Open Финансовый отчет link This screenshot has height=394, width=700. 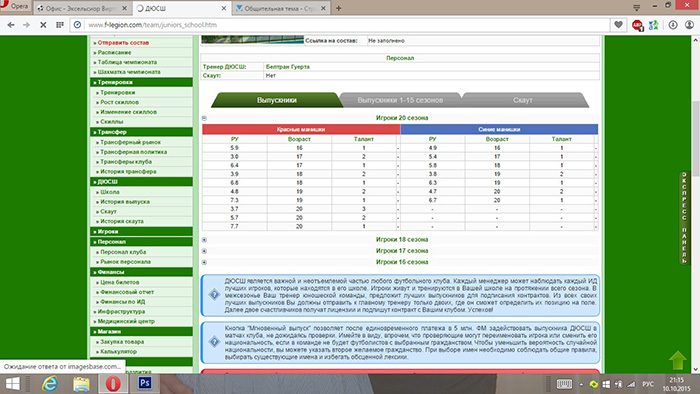[x=127, y=292]
